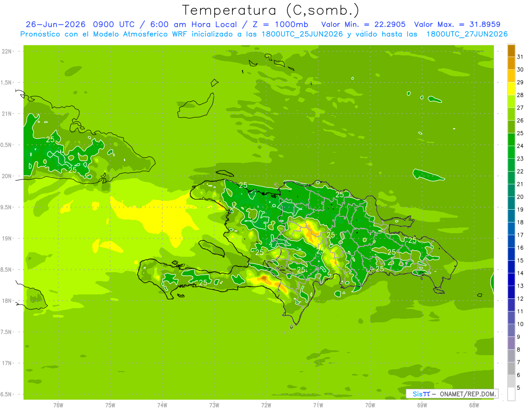Click the "6" colorbar legend value

518,375
